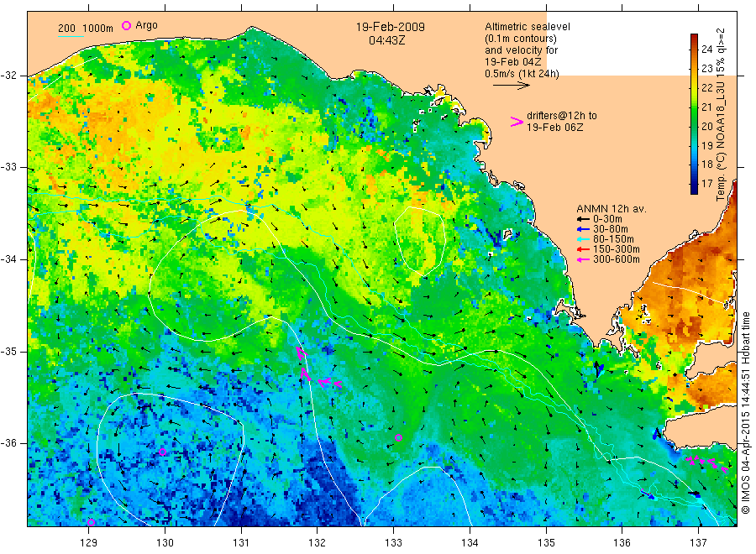This screenshot has height=554, width=756.
Task: Click longitude axis label 136
Action: tap(622, 543)
